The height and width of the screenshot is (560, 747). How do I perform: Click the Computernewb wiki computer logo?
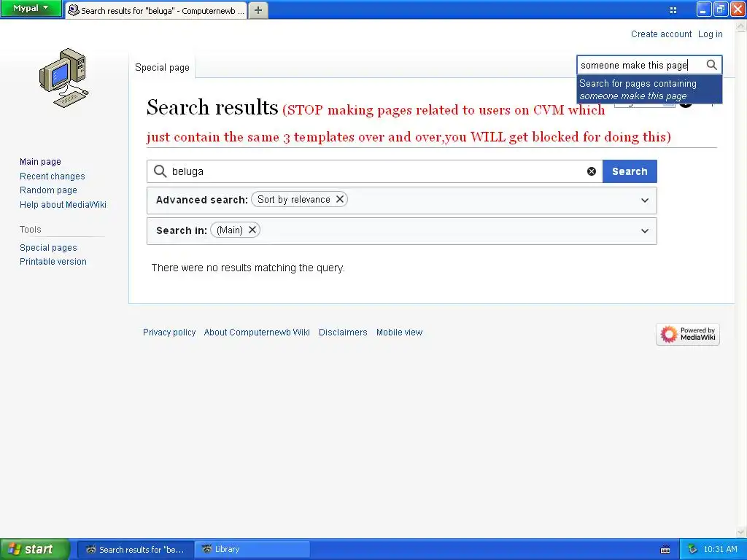[x=64, y=78]
